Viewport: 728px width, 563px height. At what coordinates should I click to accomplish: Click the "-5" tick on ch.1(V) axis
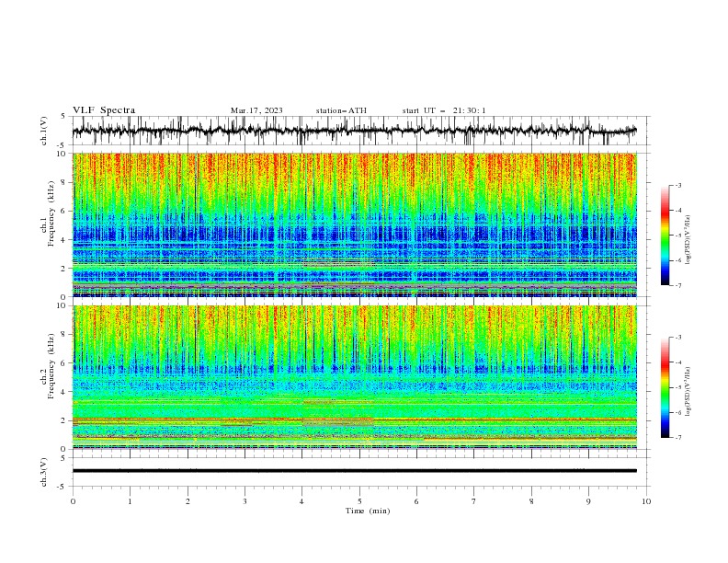(62, 145)
